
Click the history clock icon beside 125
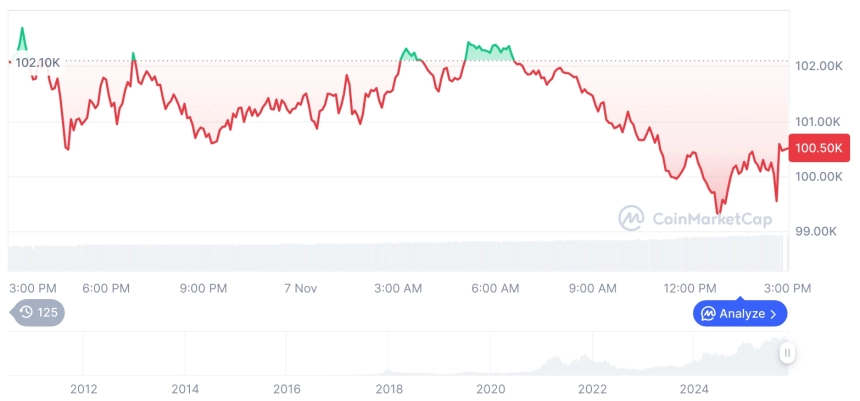26,312
